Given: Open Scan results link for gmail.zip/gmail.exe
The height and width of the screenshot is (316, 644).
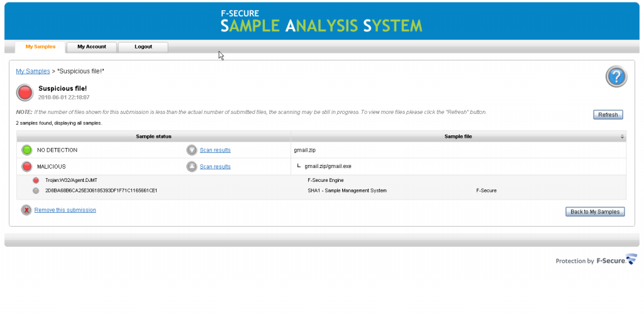Looking at the screenshot, I should (215, 167).
